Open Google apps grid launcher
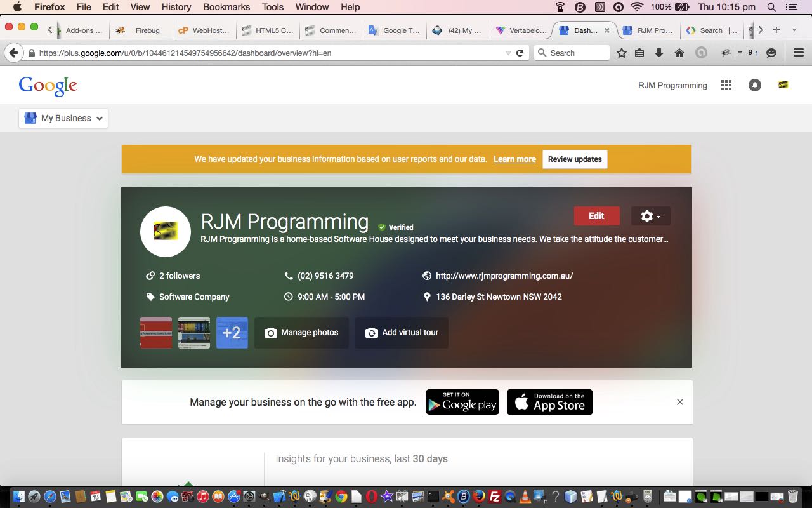This screenshot has height=508, width=812. click(x=726, y=85)
